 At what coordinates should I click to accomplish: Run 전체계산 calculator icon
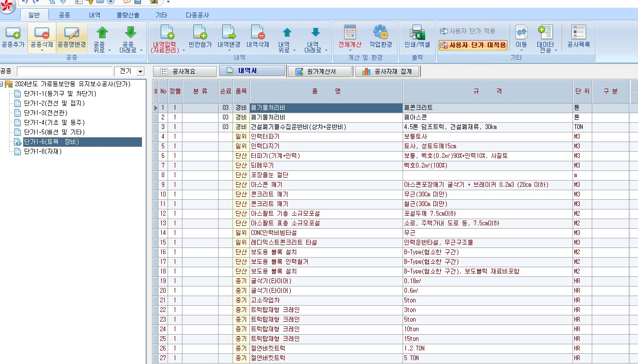(x=350, y=33)
